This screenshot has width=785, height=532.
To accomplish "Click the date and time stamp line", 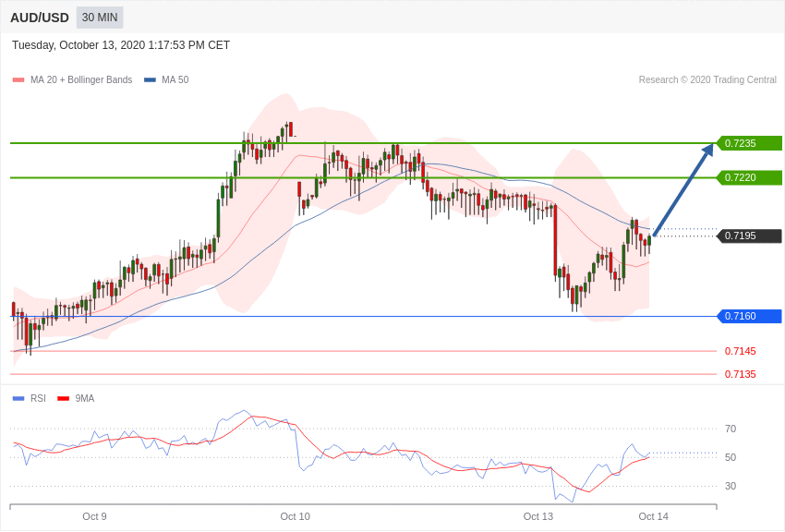I will (x=121, y=45).
